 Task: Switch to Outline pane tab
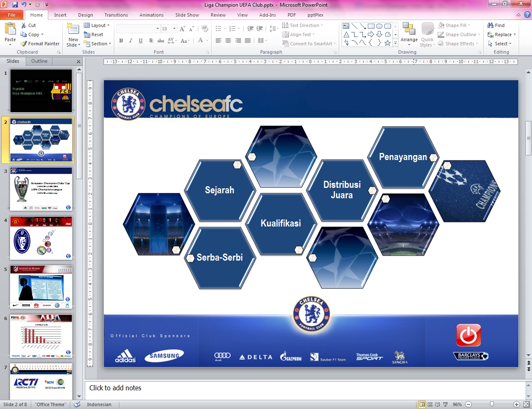[x=39, y=61]
